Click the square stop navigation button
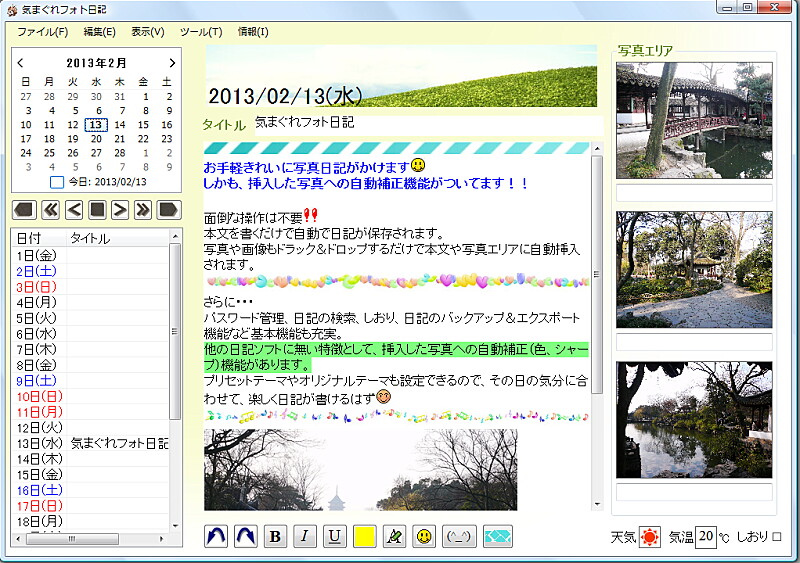Image resolution: width=800 pixels, height=563 pixels. click(x=97, y=210)
